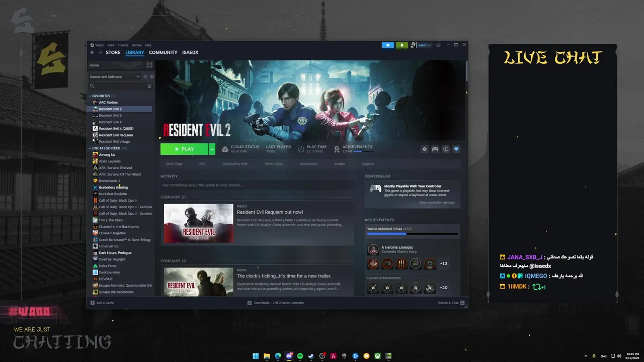
Task: Click the blue announcements megaphone icon
Action: [x=387, y=45]
